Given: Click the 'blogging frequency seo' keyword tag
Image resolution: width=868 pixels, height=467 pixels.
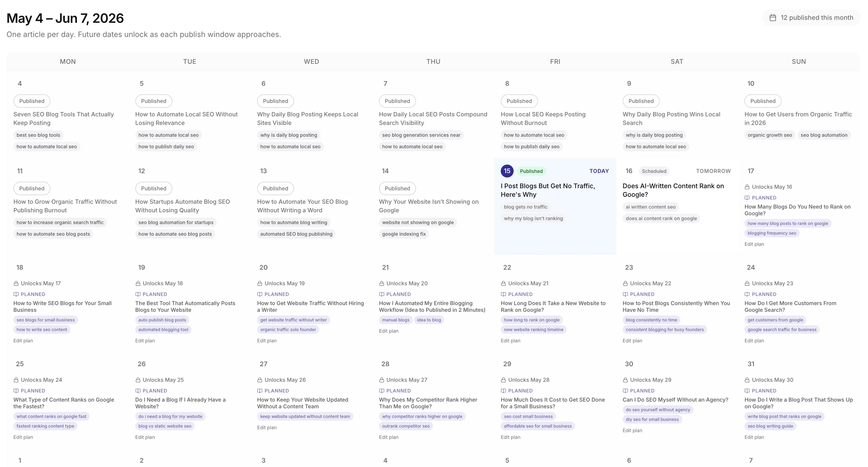Looking at the screenshot, I should 772,233.
